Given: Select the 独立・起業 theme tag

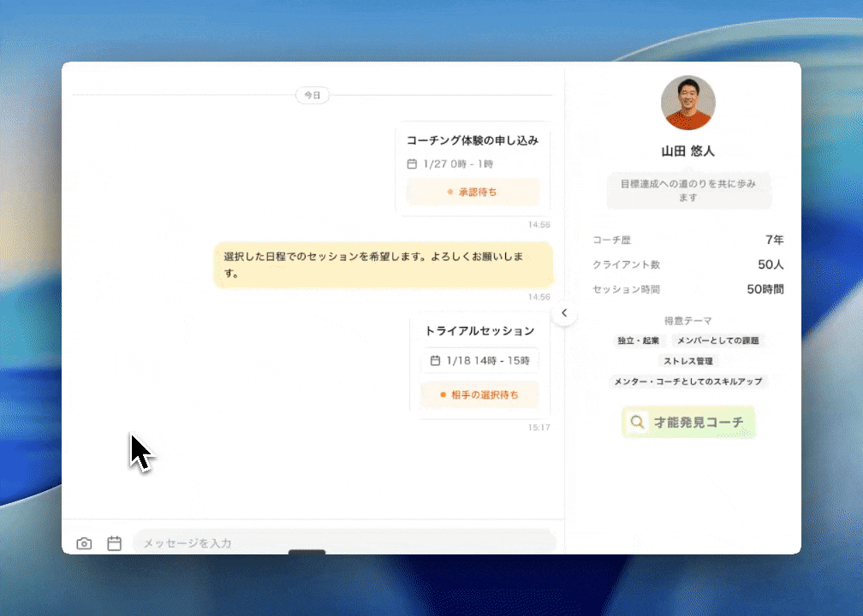Looking at the screenshot, I should [638, 341].
